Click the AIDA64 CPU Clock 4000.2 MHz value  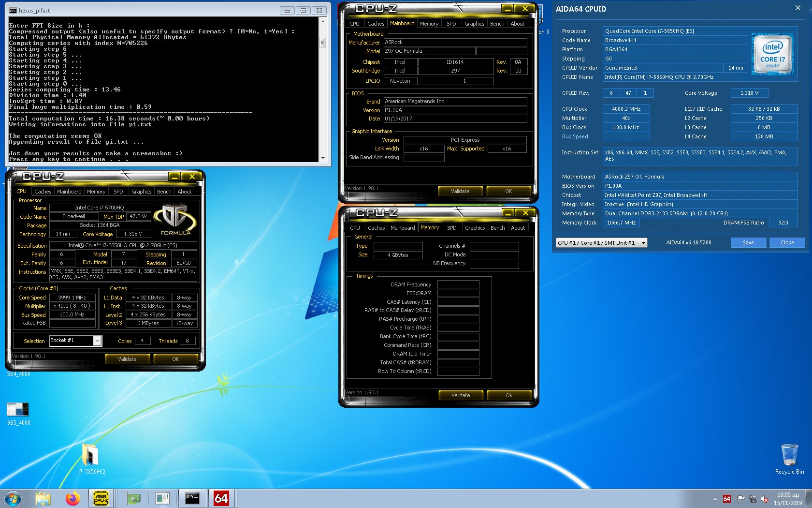[x=626, y=109]
